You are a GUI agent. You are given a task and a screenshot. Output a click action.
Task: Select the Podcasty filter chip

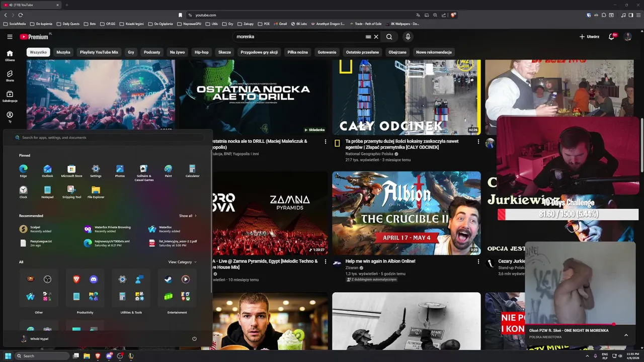pyautogui.click(x=152, y=52)
